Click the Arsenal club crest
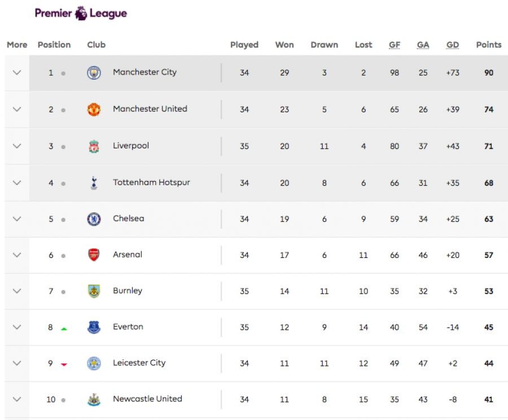 click(94, 255)
